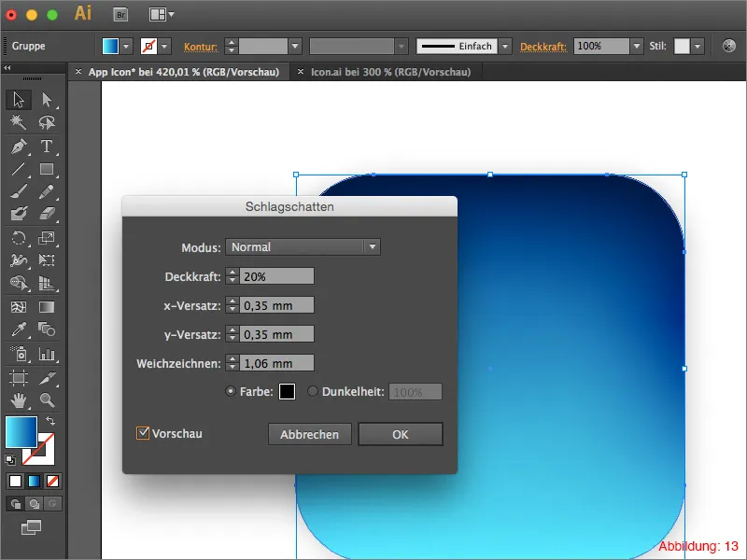The height and width of the screenshot is (560, 747).
Task: Open the Stil graphic style dropdown
Action: pyautogui.click(x=698, y=46)
